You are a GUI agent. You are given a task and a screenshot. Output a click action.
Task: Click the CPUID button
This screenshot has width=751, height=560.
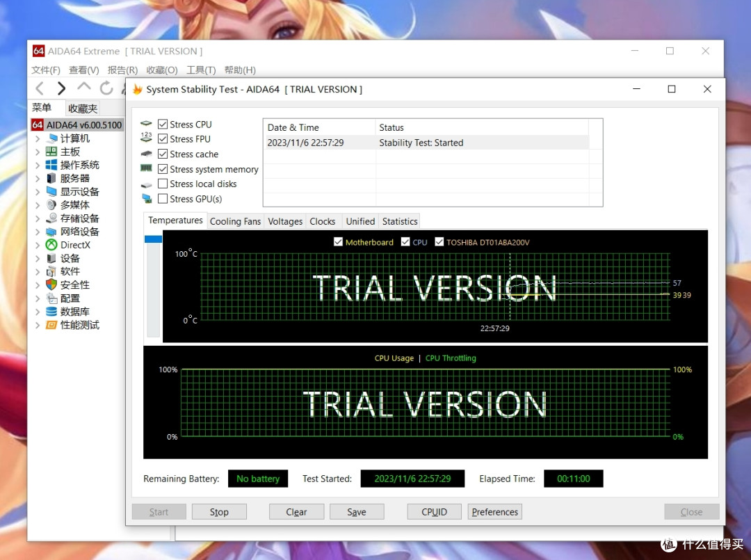(435, 511)
